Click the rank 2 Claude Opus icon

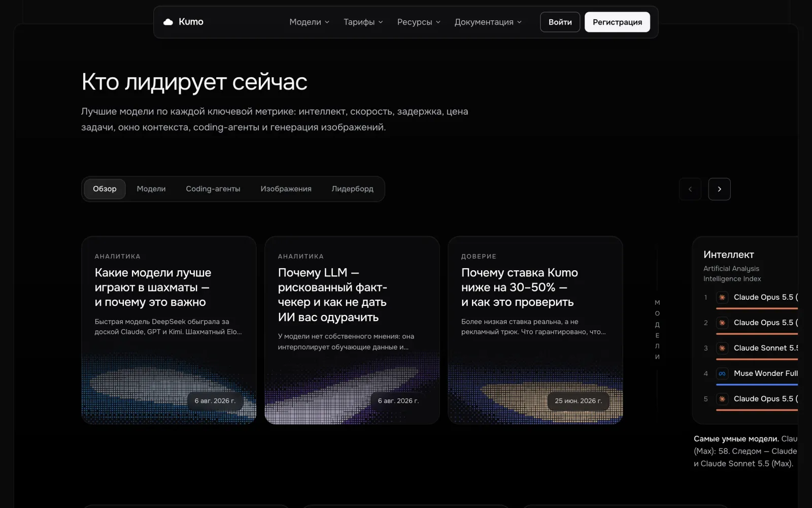tap(722, 323)
